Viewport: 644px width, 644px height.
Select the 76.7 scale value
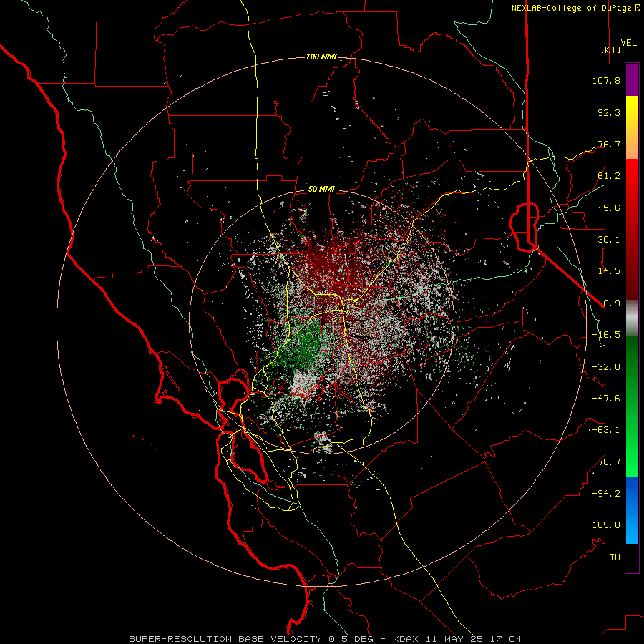pyautogui.click(x=609, y=144)
